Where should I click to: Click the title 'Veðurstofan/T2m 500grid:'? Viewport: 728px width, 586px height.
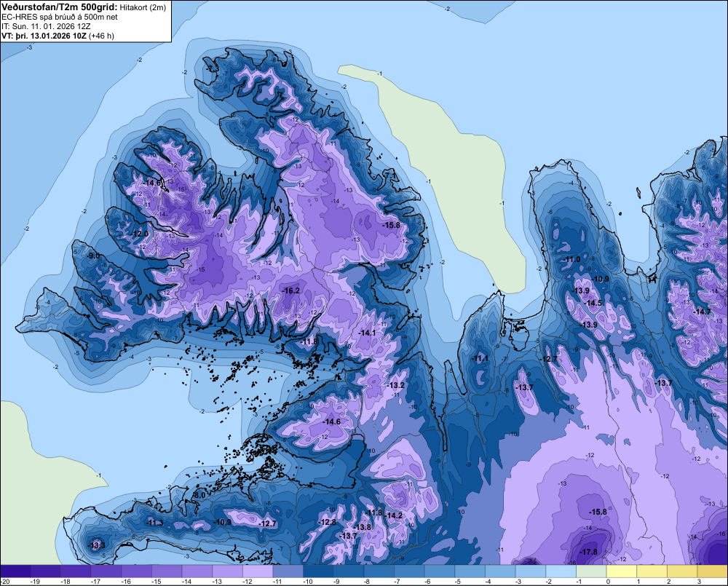[60, 7]
